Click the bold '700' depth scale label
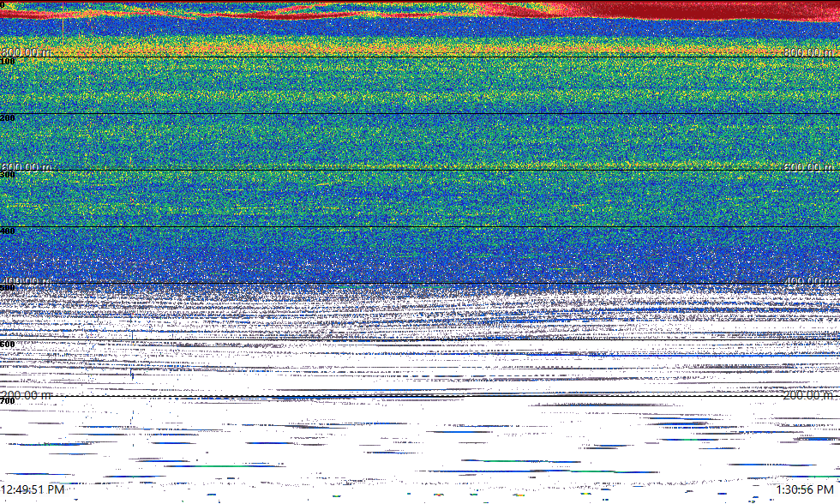This screenshot has width=840, height=504. pos(8,401)
